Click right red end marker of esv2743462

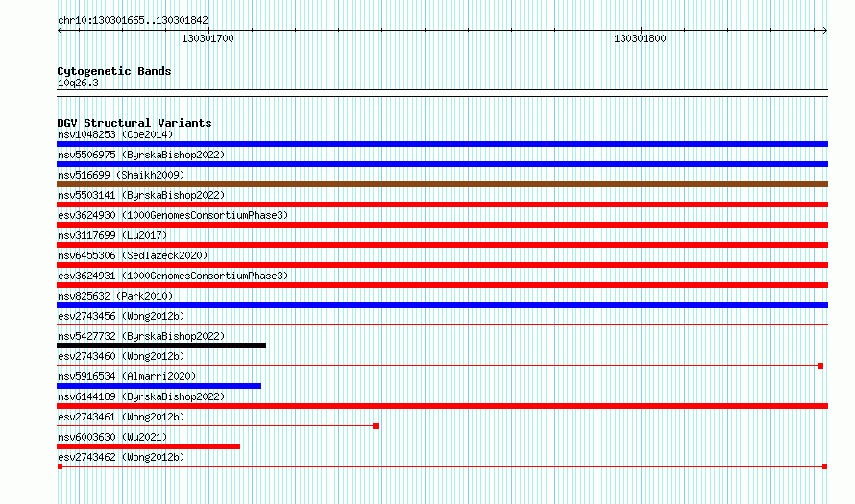[824, 467]
